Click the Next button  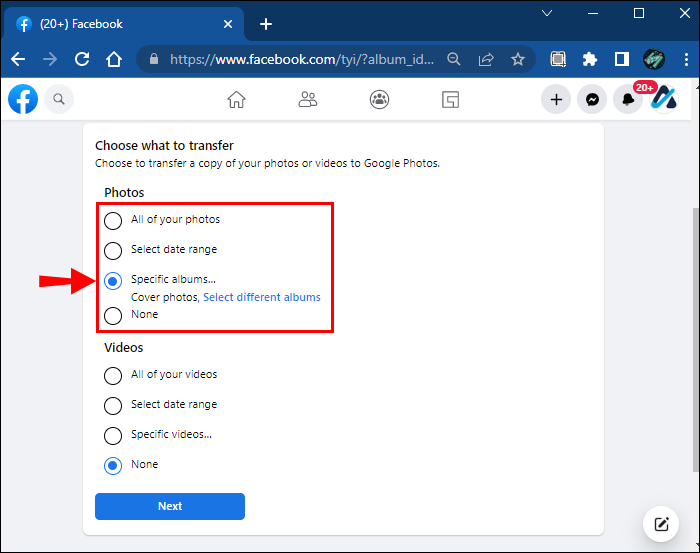click(170, 506)
